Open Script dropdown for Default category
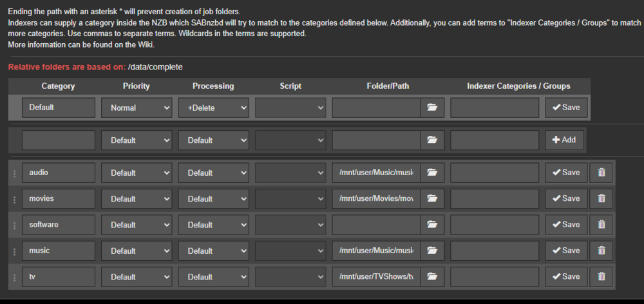 290,108
